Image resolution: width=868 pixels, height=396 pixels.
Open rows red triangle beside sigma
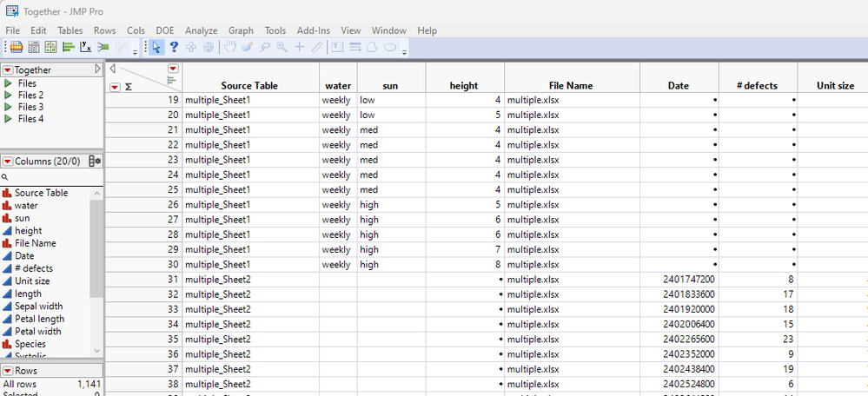[115, 87]
